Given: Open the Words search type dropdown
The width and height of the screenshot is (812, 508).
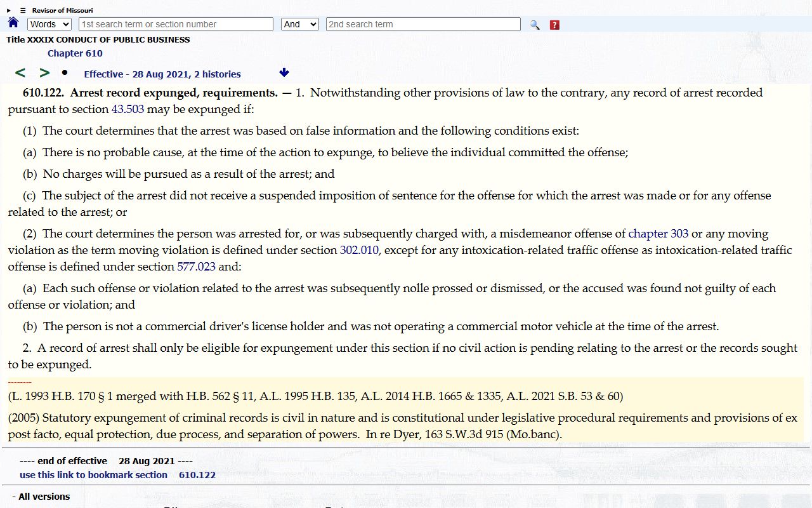Looking at the screenshot, I should (x=49, y=24).
